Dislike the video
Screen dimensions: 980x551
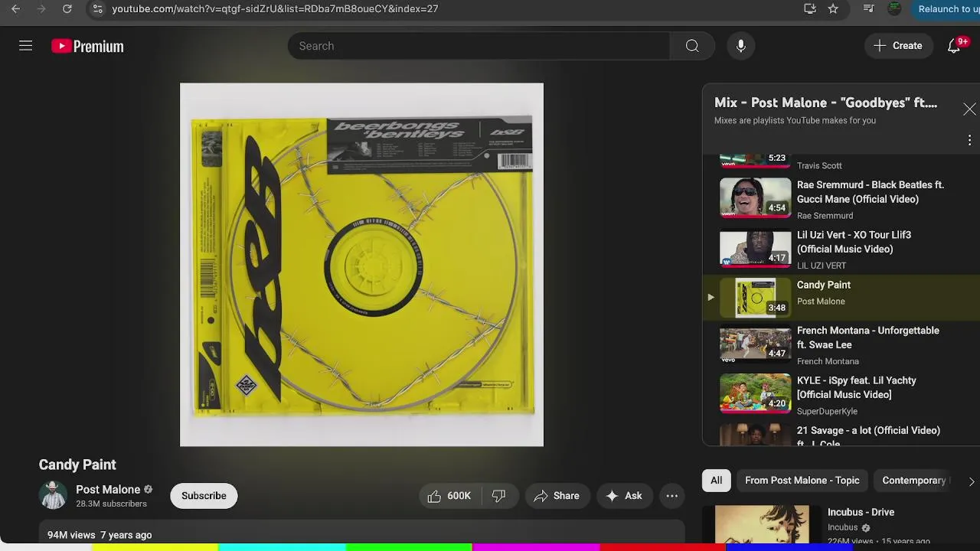click(x=499, y=496)
